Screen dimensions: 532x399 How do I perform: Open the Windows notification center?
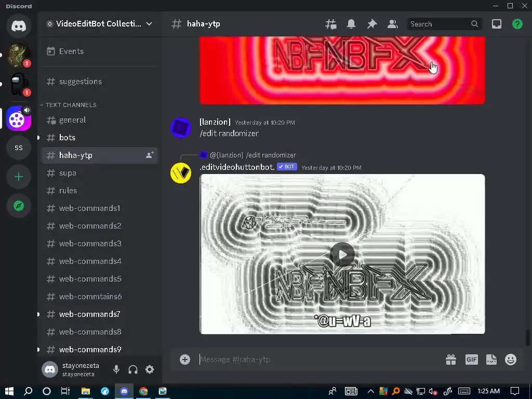515,391
